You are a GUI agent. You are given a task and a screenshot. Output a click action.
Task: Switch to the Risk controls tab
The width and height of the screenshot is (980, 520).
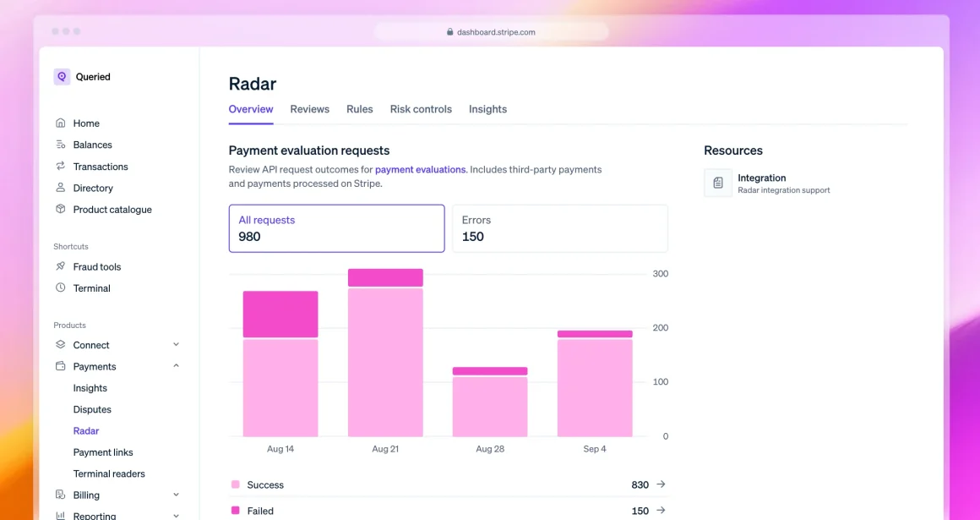422,110
